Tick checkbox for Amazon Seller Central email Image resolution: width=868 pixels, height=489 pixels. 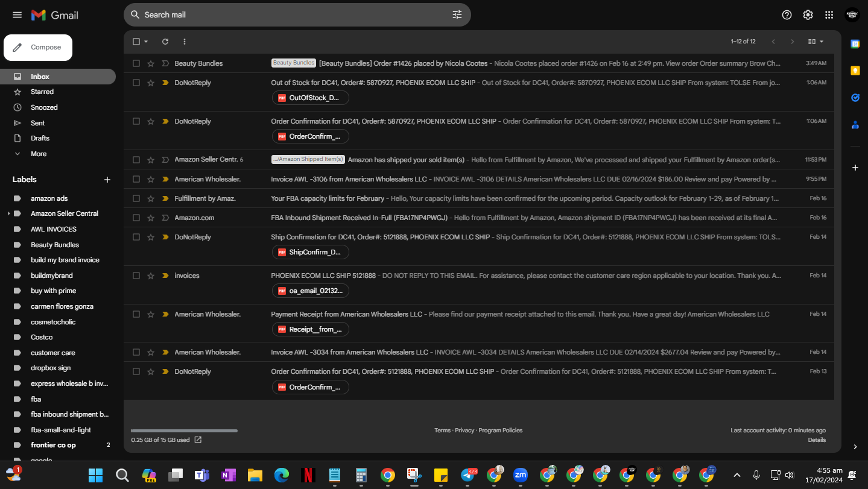point(136,160)
